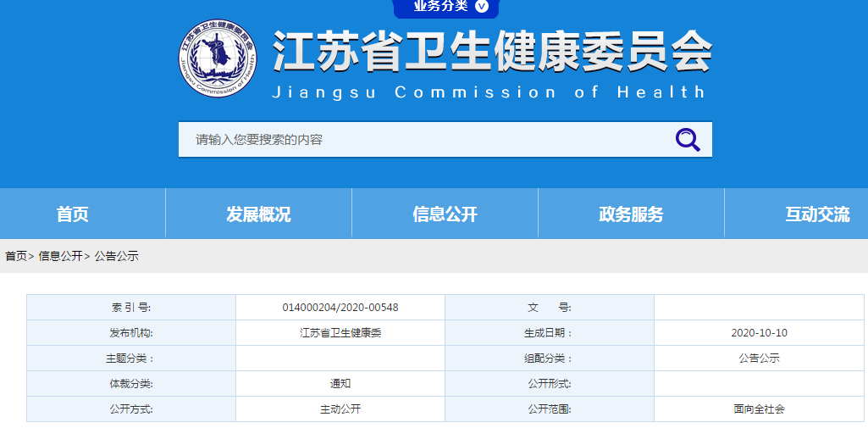Click the 江苏省卫生健康委 publishing agency cell

[x=340, y=333]
